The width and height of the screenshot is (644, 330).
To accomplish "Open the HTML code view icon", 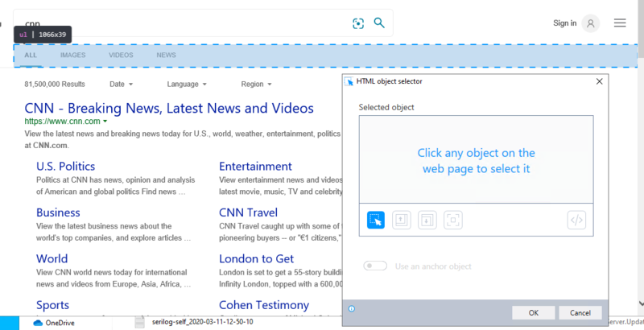I will tap(576, 220).
